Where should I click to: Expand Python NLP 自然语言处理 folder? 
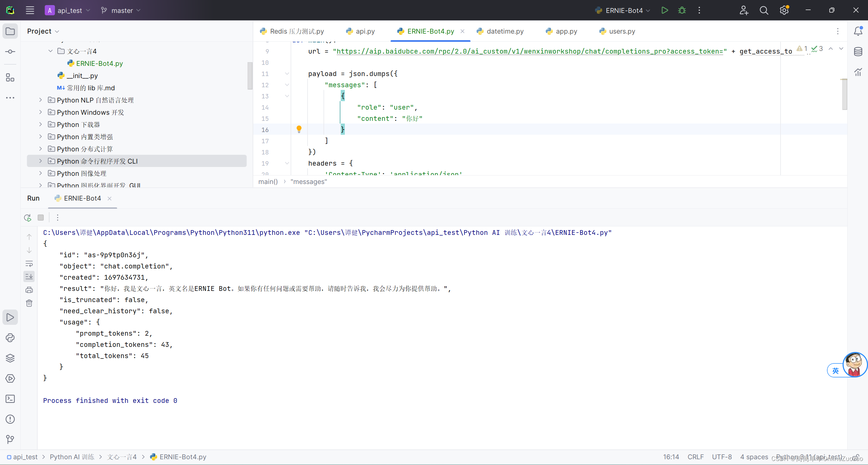click(40, 100)
